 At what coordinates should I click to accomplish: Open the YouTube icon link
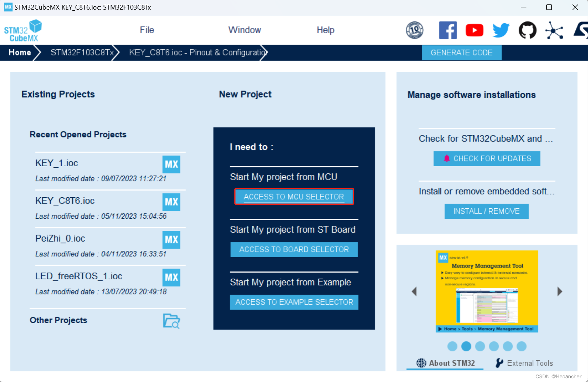pos(474,30)
